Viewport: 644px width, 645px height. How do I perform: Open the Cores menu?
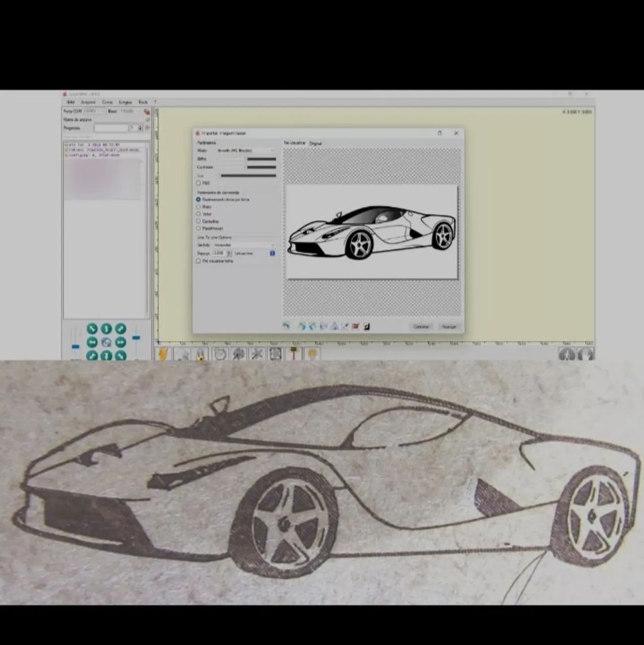pyautogui.click(x=107, y=102)
